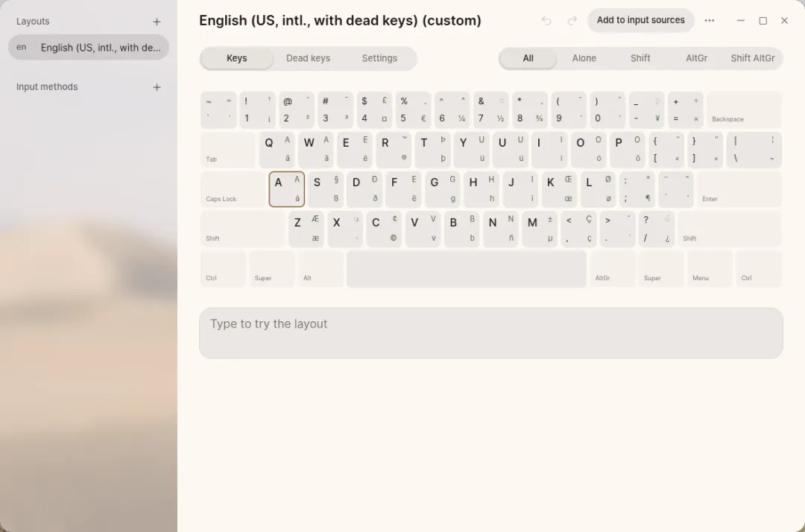This screenshot has height=532, width=805.
Task: Select the G key
Action: [443, 189]
